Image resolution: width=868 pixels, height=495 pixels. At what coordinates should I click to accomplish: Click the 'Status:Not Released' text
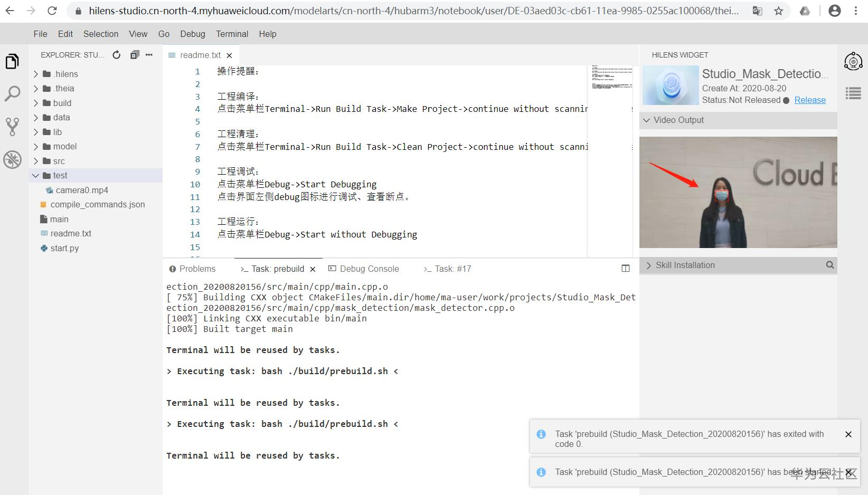click(x=741, y=100)
